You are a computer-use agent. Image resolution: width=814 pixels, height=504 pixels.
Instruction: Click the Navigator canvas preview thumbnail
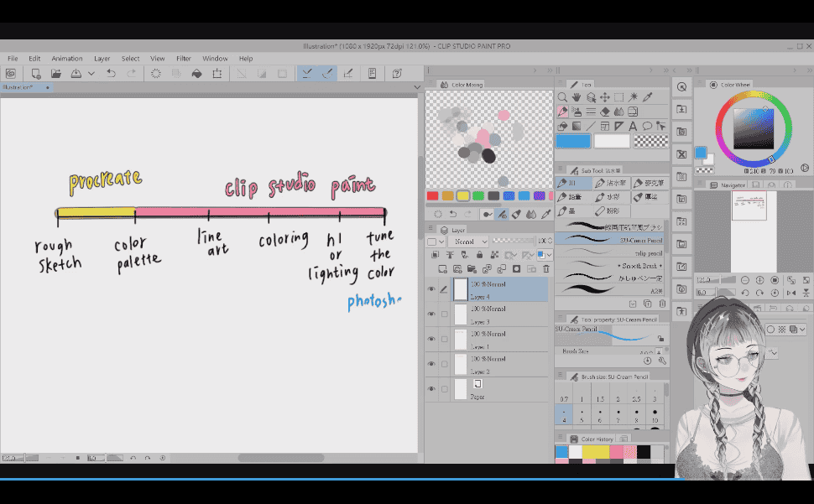coord(749,205)
